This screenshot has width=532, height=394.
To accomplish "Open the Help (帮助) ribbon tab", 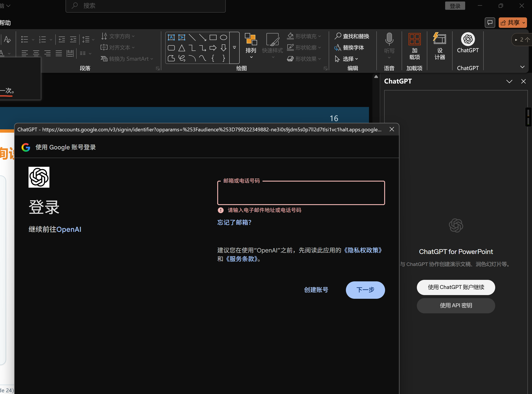I will coord(5,23).
